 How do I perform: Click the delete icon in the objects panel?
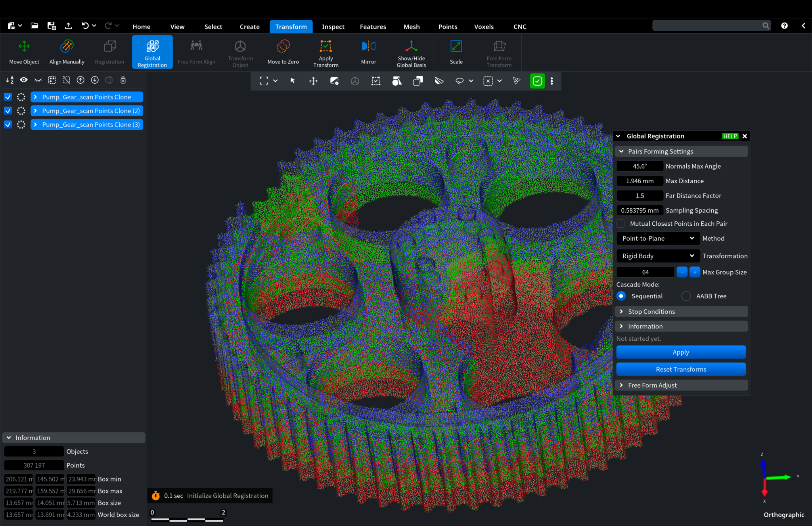(123, 80)
